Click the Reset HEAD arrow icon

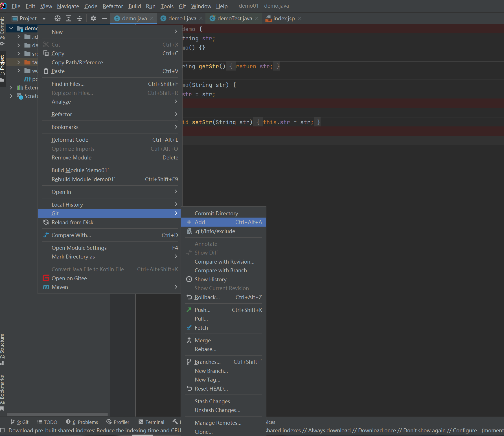[x=189, y=388]
